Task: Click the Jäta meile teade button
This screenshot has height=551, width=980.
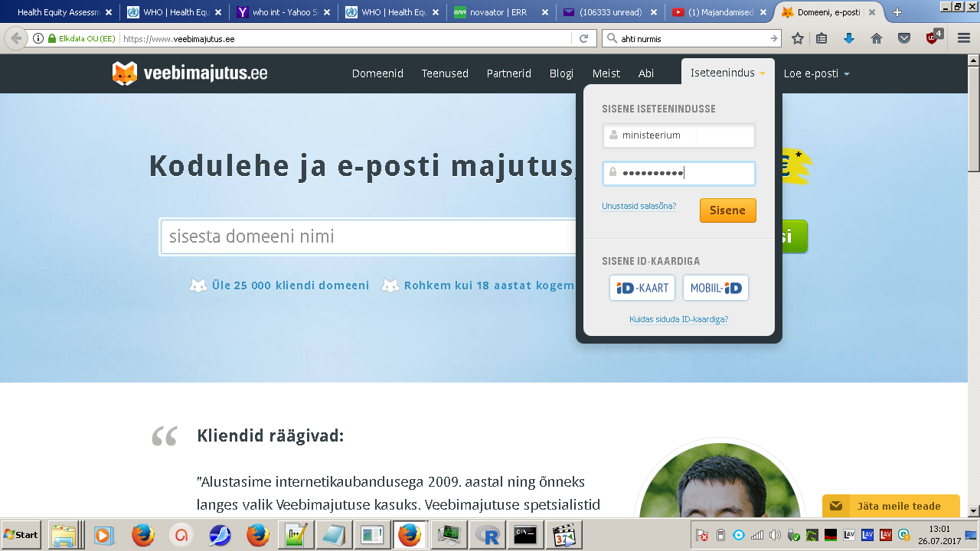Action: 891,506
